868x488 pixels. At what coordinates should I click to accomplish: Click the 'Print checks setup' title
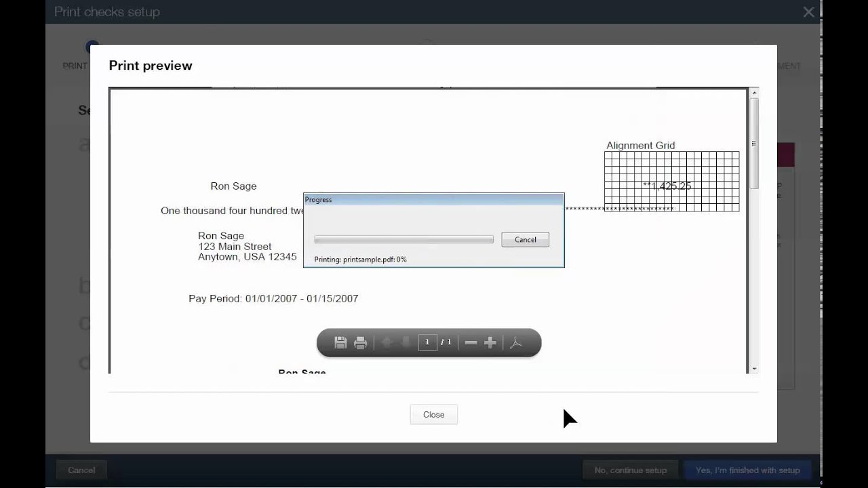click(107, 12)
